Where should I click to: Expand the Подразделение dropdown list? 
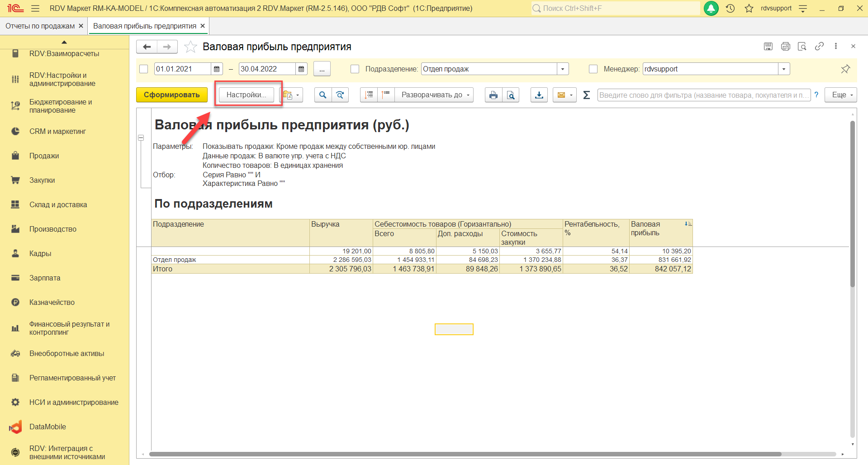pyautogui.click(x=563, y=69)
